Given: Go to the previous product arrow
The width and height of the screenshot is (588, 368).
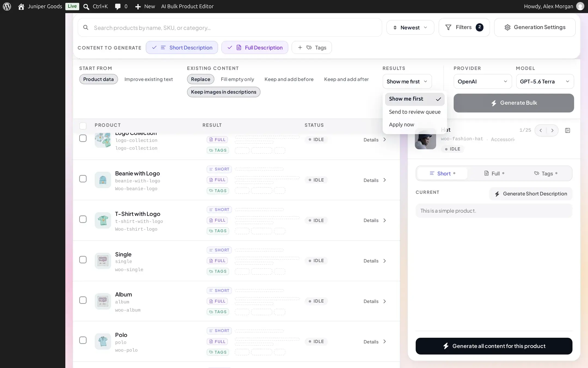Looking at the screenshot, I should (x=541, y=130).
